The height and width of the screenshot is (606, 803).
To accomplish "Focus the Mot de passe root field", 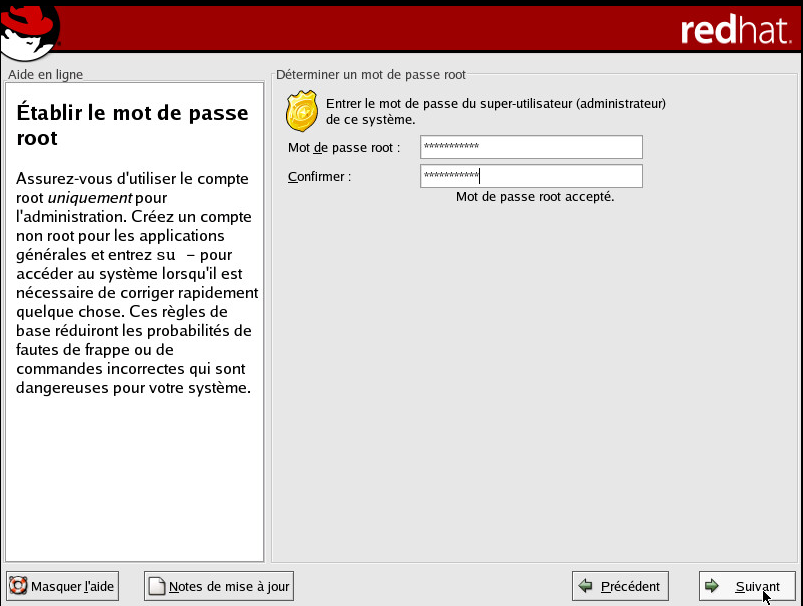I will point(531,147).
